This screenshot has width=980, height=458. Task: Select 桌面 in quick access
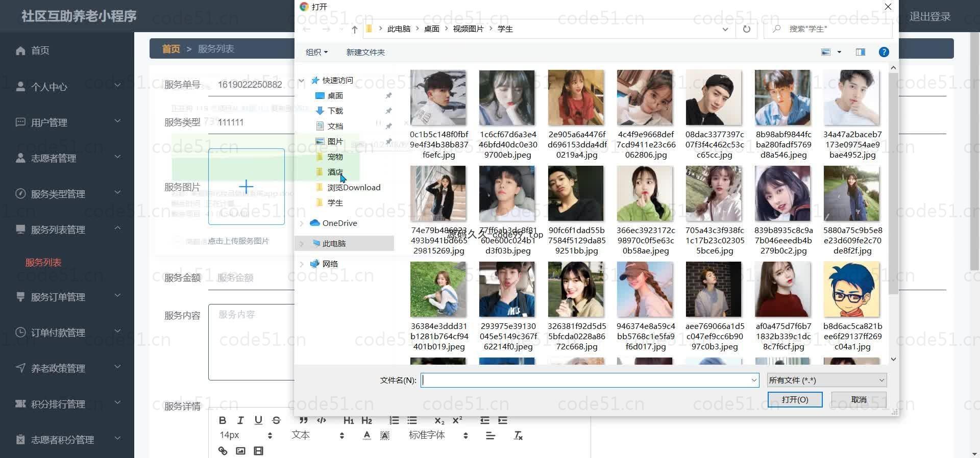tap(335, 95)
